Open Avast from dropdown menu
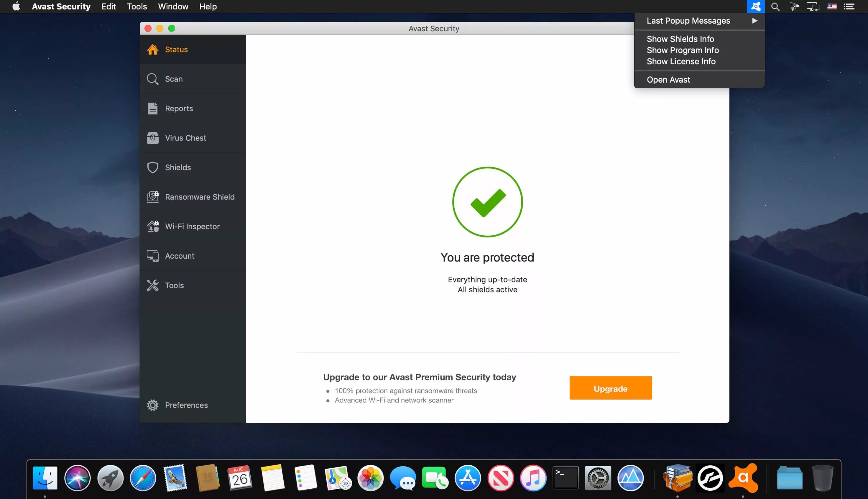This screenshot has height=499, width=868. [668, 79]
